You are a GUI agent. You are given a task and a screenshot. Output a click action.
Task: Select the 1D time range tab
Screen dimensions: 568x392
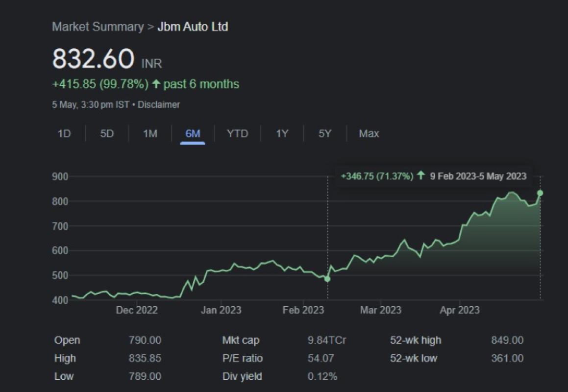(64, 134)
